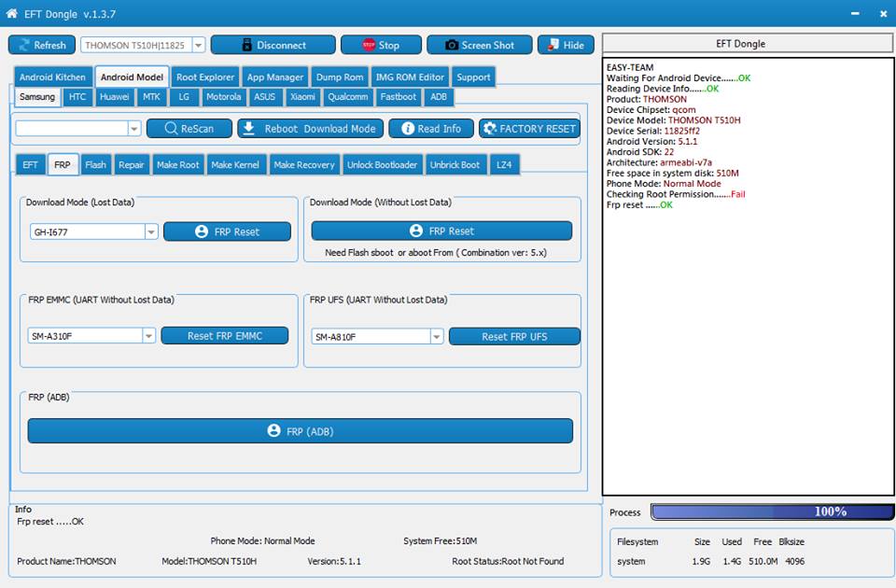Expand the SM-A310F model dropdown
Image resolution: width=896 pixels, height=588 pixels.
click(148, 336)
